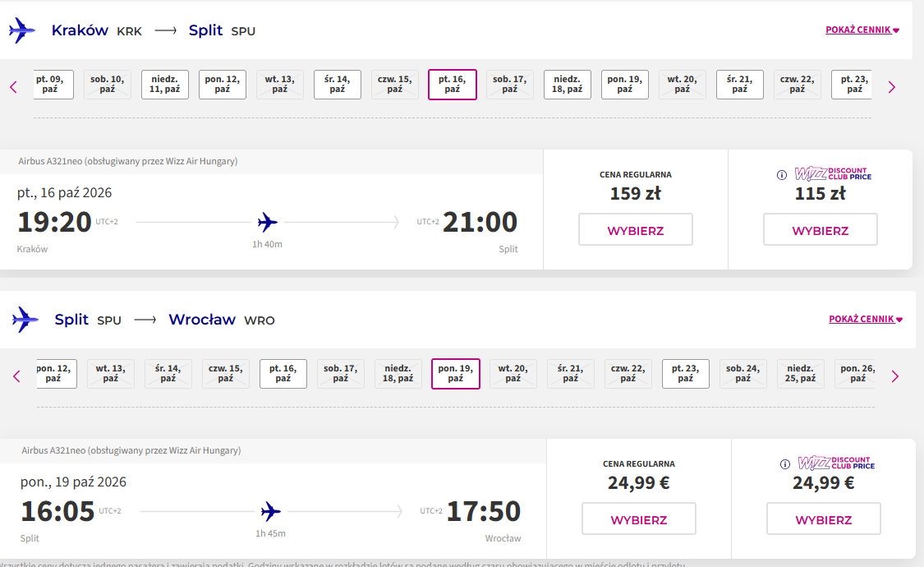Image resolution: width=924 pixels, height=567 pixels.
Task: Select outbound date pon. 19, paź
Action: (625, 85)
